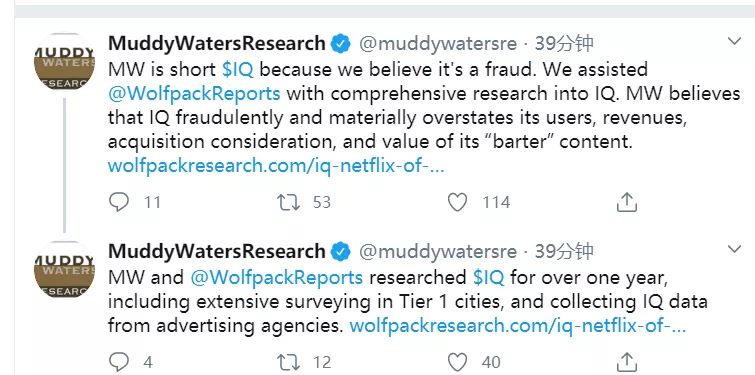Open @WolfpackReports mention in second tweet
The height and width of the screenshot is (375, 755).
click(277, 278)
